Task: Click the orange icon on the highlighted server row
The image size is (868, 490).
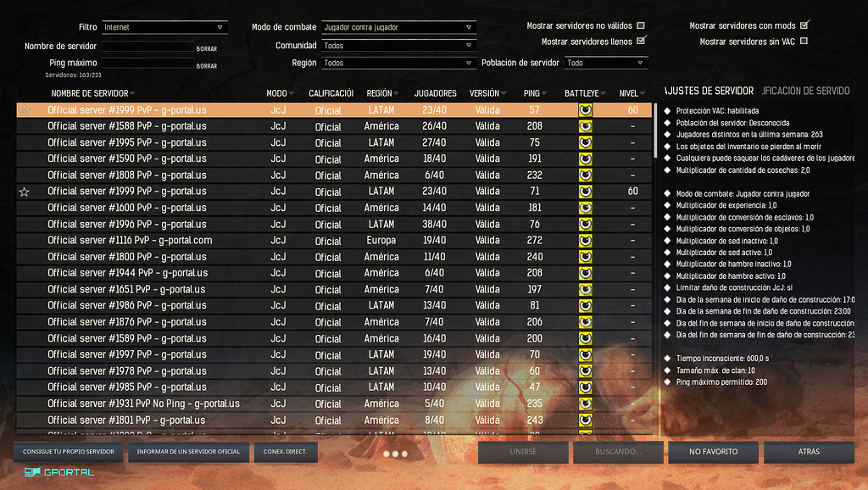Action: click(25, 109)
